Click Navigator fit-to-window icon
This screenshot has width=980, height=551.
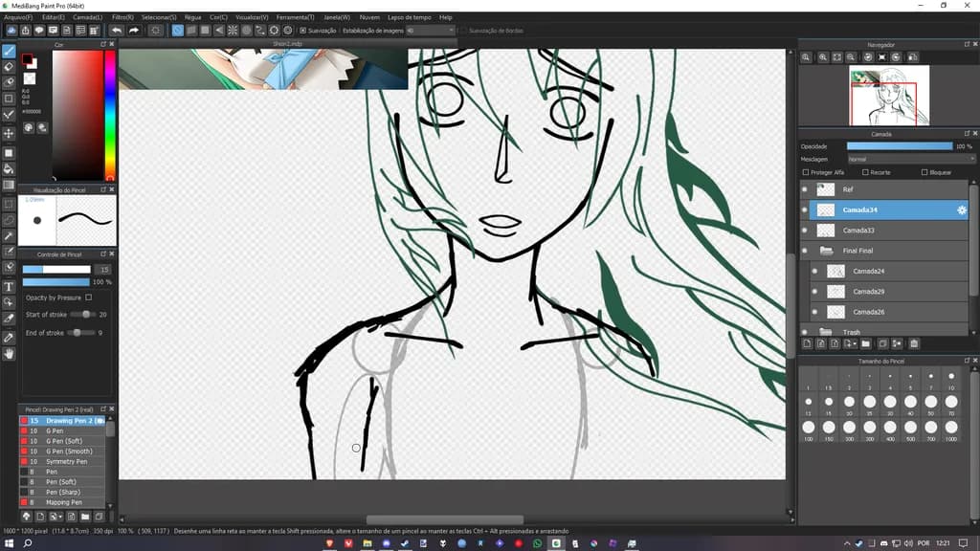coord(836,56)
